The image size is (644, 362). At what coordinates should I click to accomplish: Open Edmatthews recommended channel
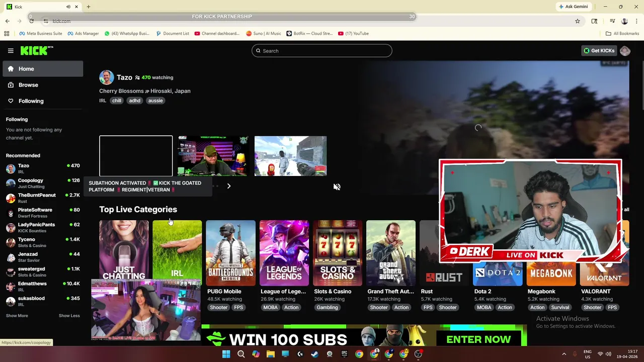click(x=43, y=287)
